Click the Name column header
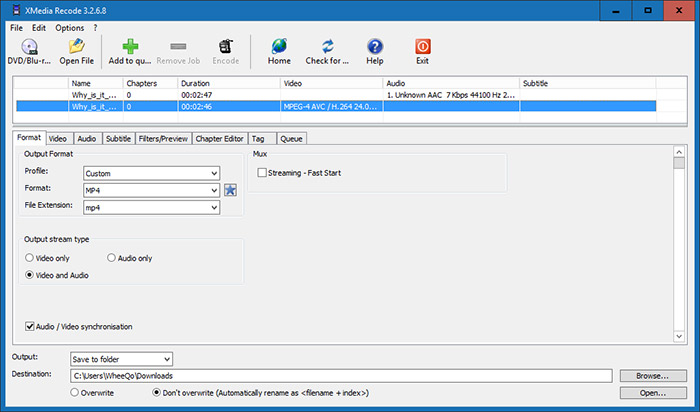This screenshot has width=700, height=412. [96, 83]
